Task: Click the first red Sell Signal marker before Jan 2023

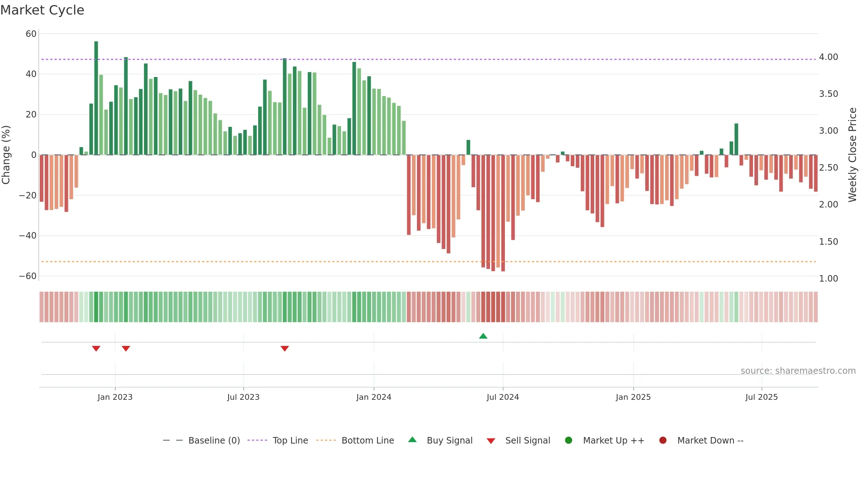Action: [x=96, y=348]
